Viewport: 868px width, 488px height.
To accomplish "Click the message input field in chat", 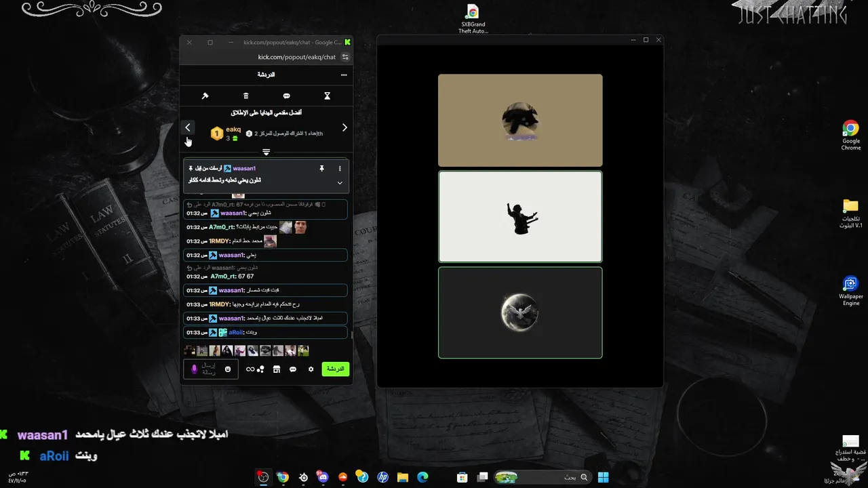I will (x=211, y=369).
